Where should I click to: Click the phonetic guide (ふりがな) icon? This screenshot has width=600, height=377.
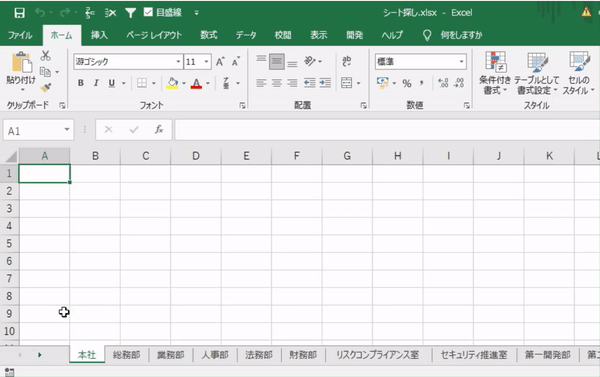(226, 83)
